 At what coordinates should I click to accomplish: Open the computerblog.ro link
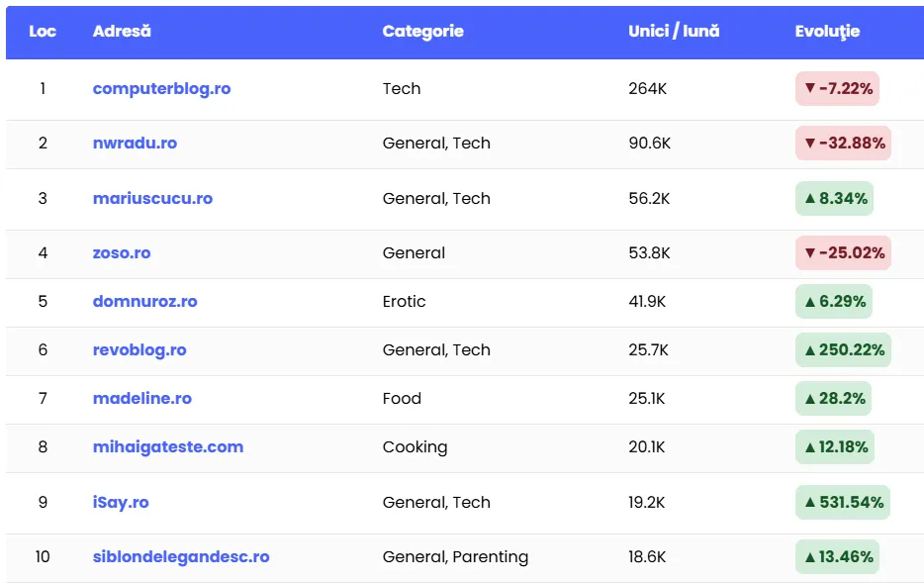click(161, 88)
